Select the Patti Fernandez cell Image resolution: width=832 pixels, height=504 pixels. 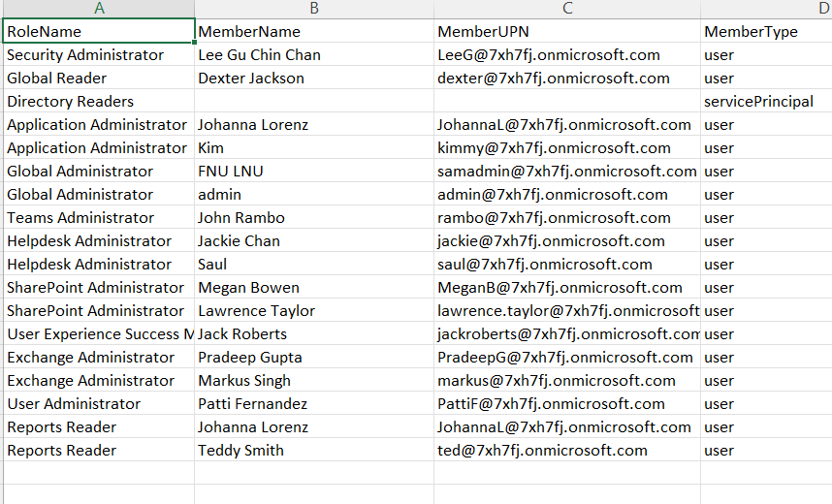coord(314,404)
